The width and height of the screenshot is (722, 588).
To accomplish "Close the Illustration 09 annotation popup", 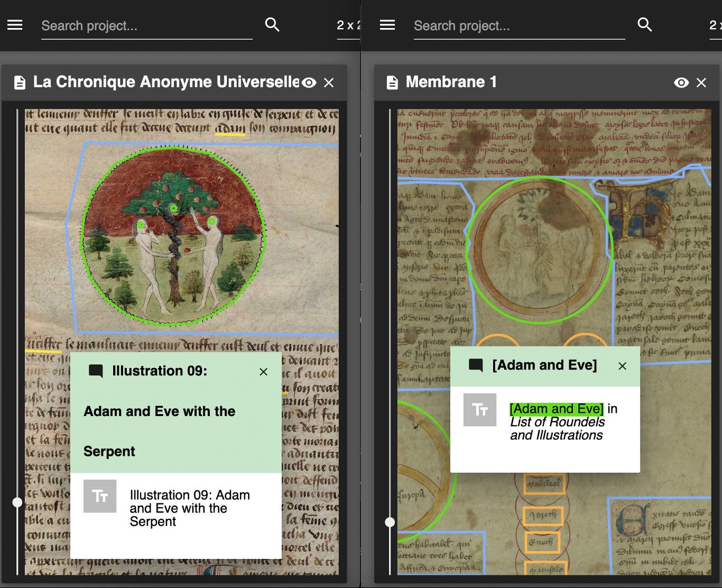I will click(x=263, y=372).
